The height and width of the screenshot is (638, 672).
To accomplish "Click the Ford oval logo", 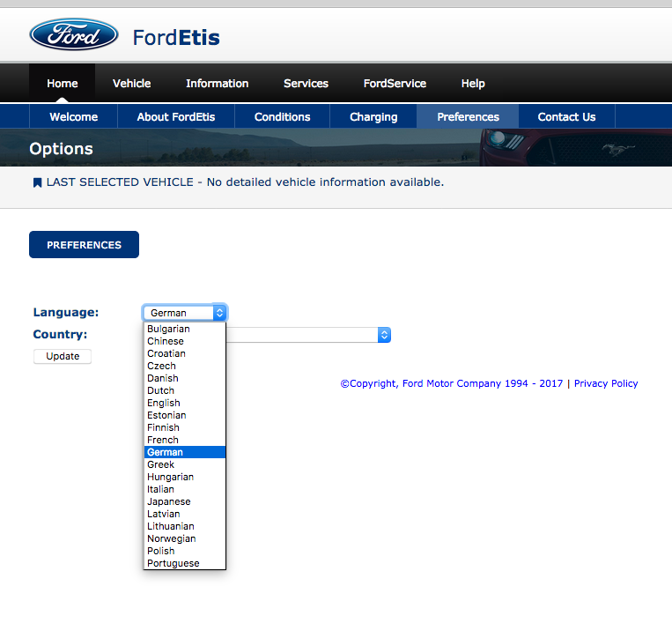I will 74,35.
